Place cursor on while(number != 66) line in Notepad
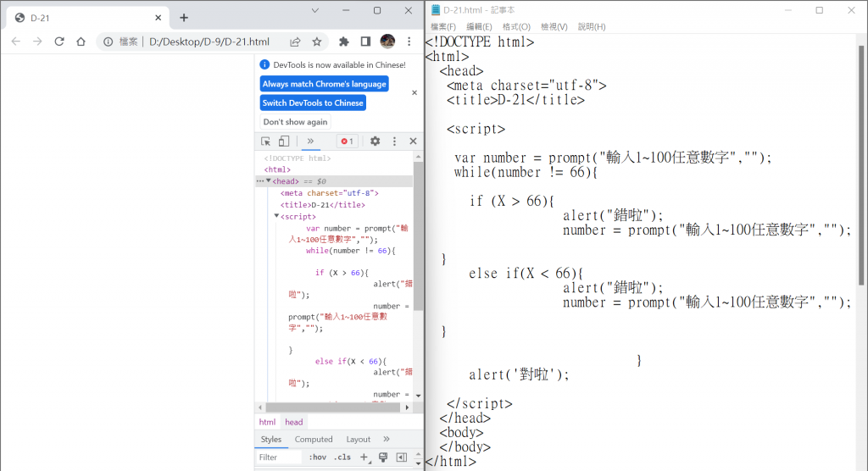The width and height of the screenshot is (868, 471). tap(526, 173)
